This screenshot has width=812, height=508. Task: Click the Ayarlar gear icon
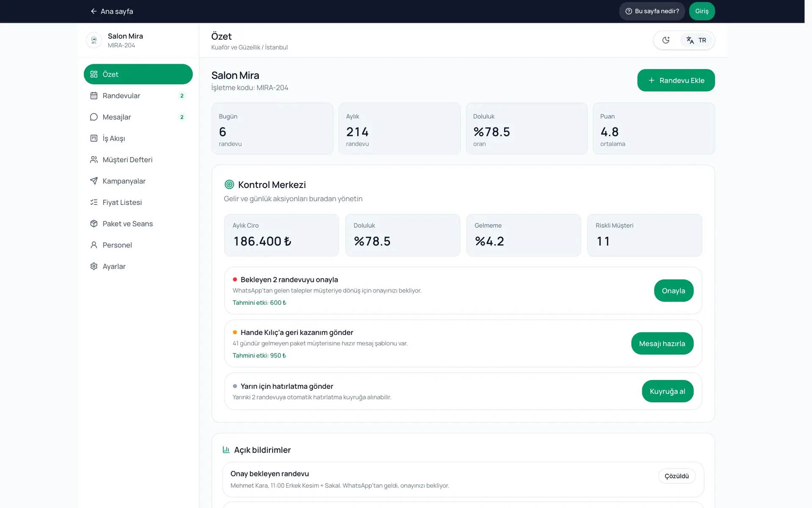click(x=94, y=266)
